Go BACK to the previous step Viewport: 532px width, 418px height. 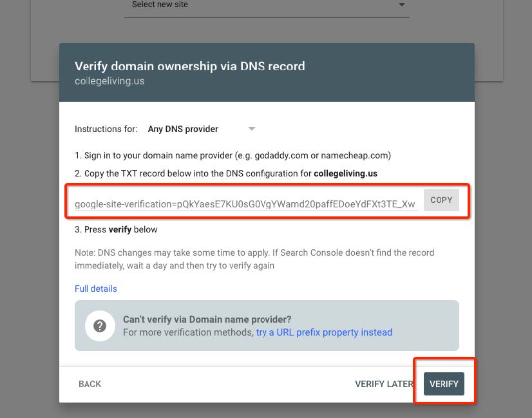click(90, 384)
